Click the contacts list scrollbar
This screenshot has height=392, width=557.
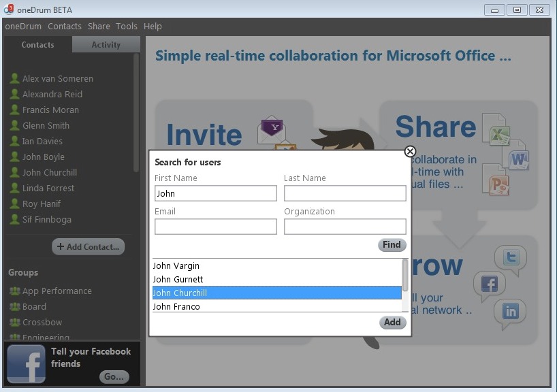coord(136,113)
